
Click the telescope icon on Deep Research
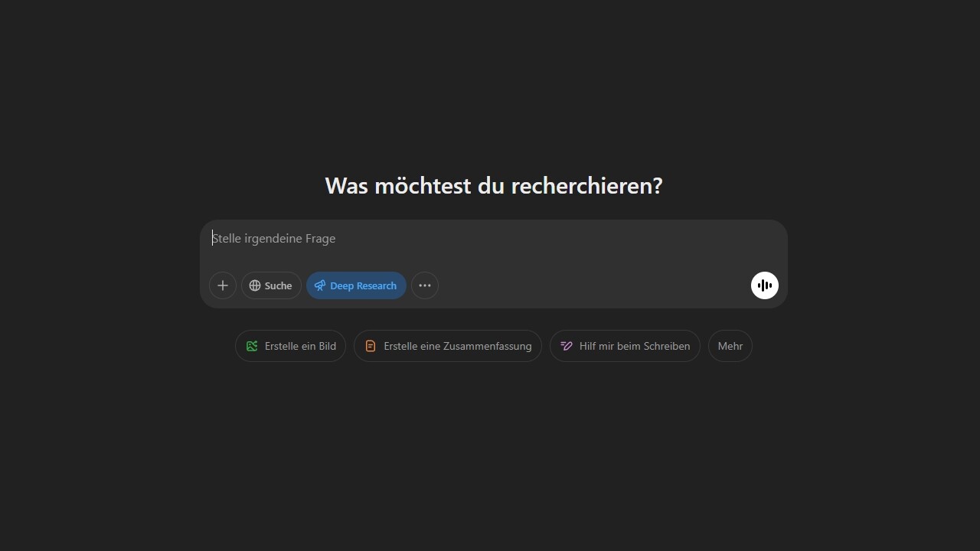(x=319, y=285)
